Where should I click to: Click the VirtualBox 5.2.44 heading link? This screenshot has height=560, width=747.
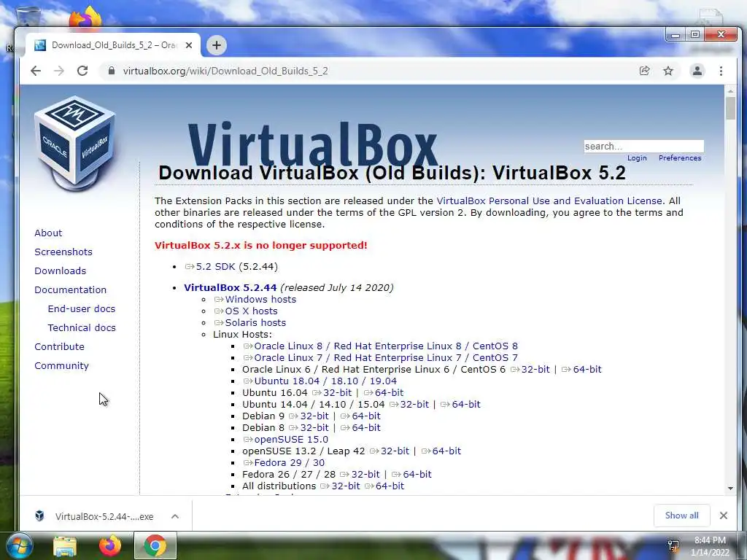point(230,287)
